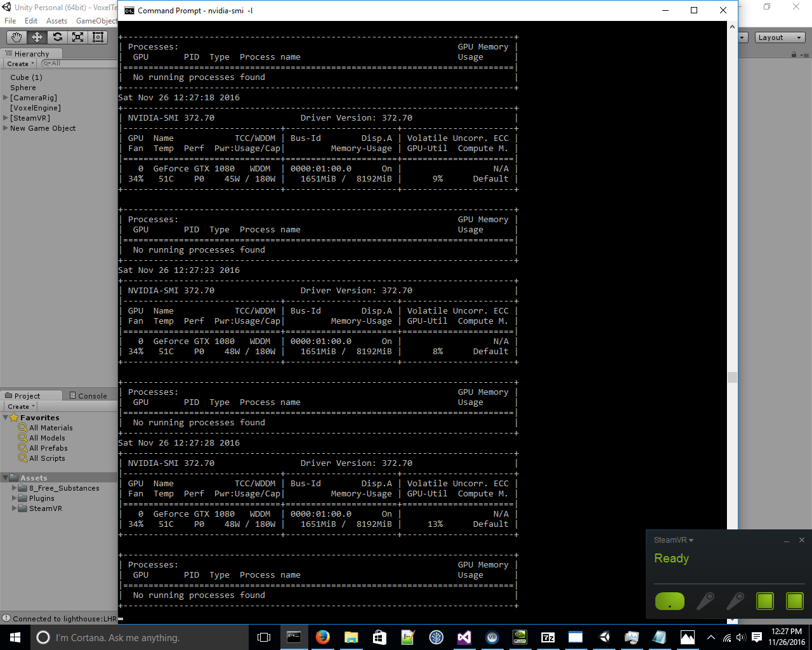Collapse the Favorites section in Project
Image resolution: width=812 pixels, height=650 pixels.
pyautogui.click(x=6, y=418)
